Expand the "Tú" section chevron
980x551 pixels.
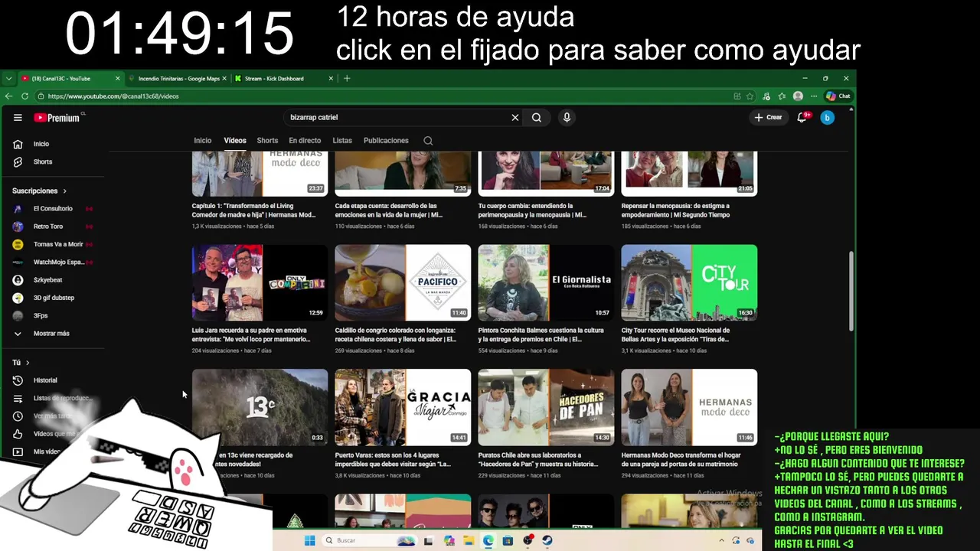(x=28, y=363)
